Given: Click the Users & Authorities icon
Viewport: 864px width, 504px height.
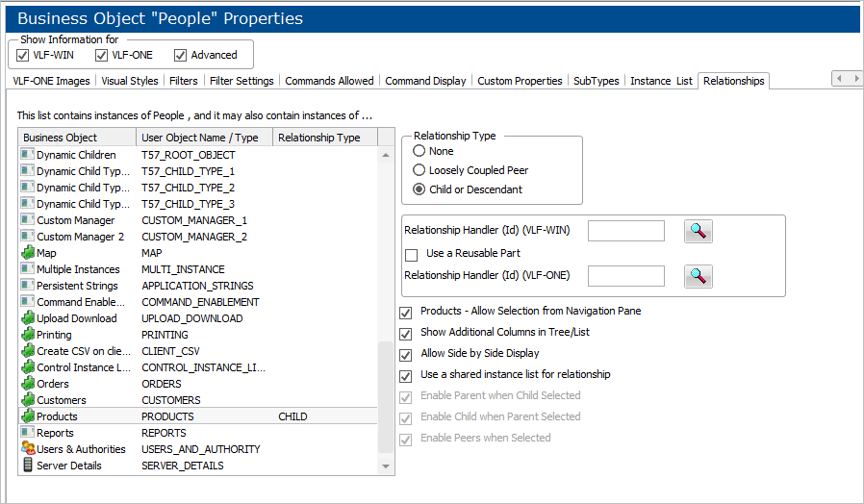Looking at the screenshot, I should click(27, 449).
